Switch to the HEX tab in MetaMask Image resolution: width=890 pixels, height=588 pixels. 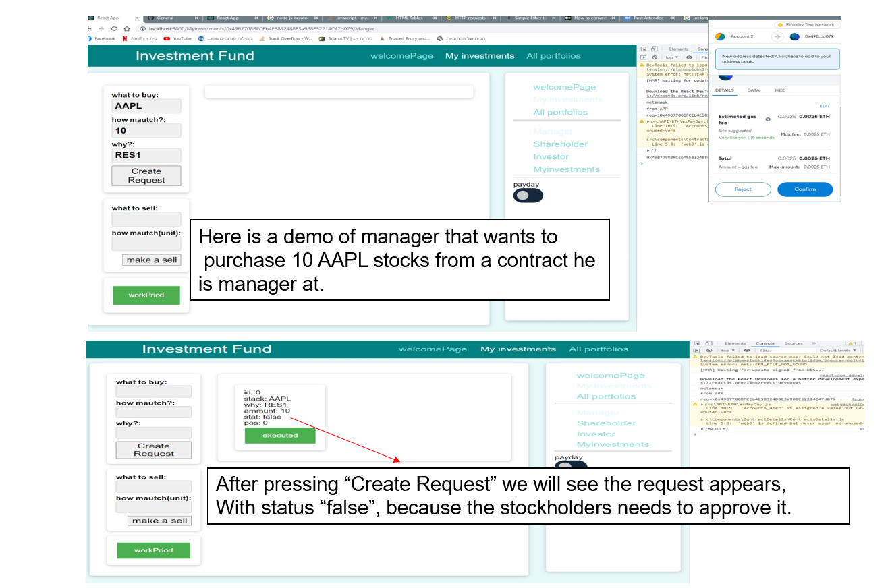click(x=779, y=90)
